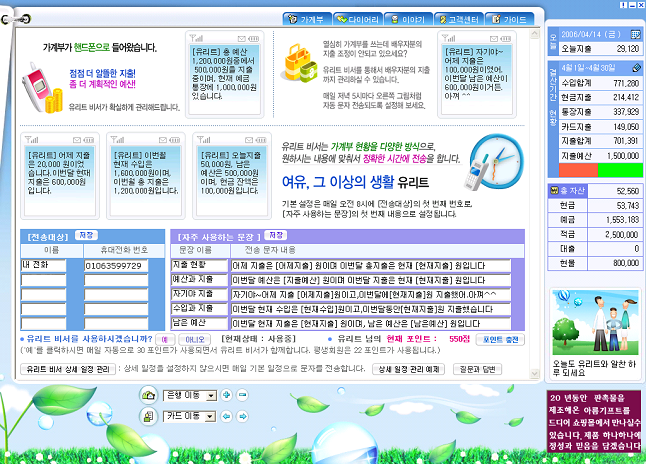The image size is (646, 464).
Task: Open the 가이드 tab
Action: click(x=510, y=19)
